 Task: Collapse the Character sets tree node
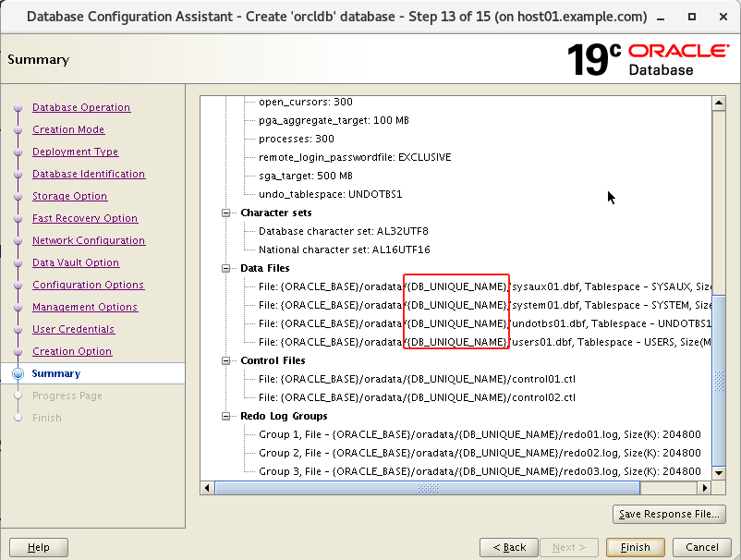click(225, 213)
